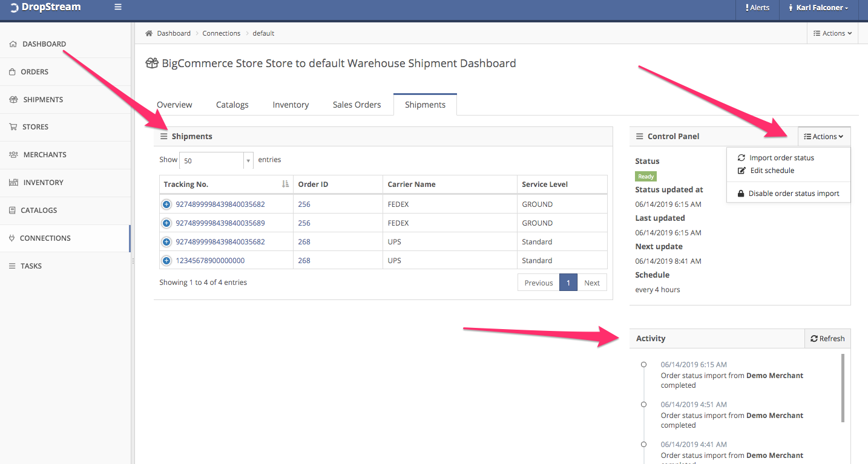The image size is (868, 464).
Task: Open Catalogs in the left sidebar
Action: (x=39, y=211)
